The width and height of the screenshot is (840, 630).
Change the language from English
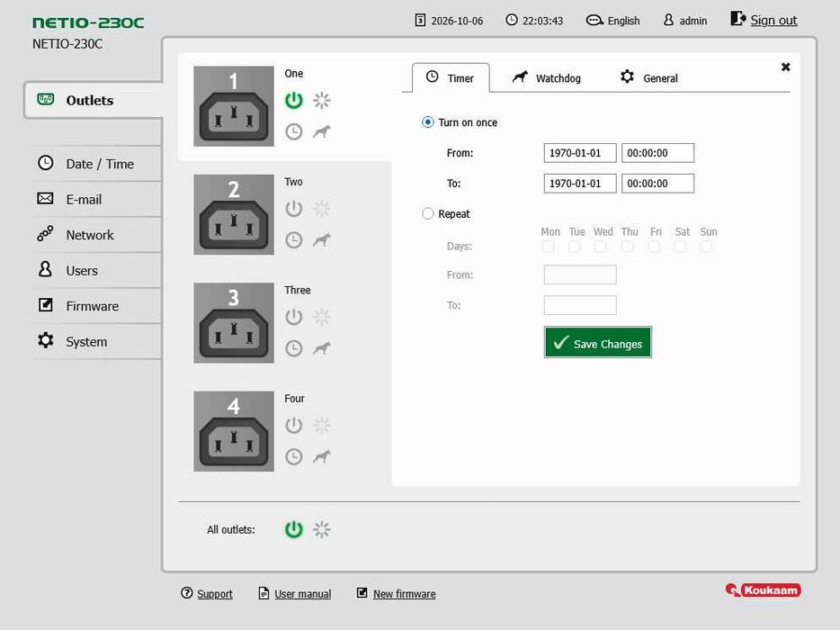[613, 21]
